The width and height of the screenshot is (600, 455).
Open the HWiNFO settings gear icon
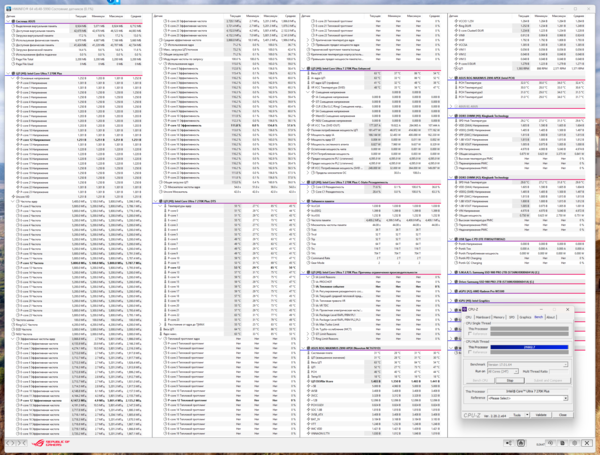[575, 443]
